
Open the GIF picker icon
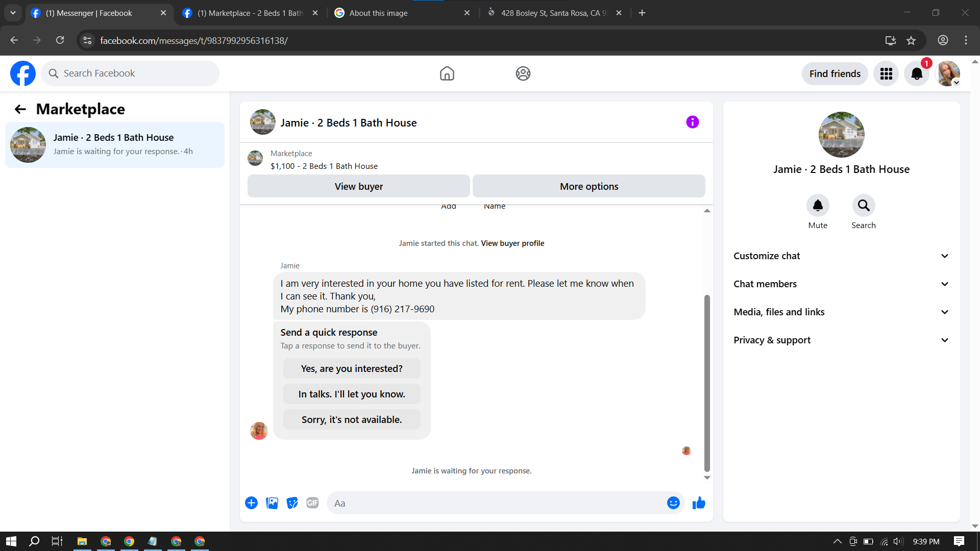tap(312, 503)
